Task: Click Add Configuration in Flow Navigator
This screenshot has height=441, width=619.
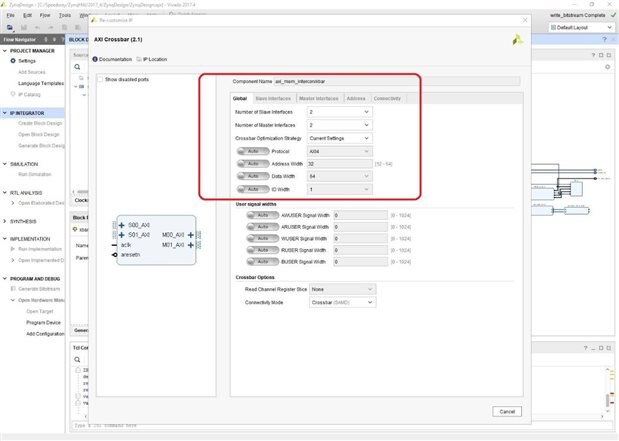Action: tap(45, 334)
